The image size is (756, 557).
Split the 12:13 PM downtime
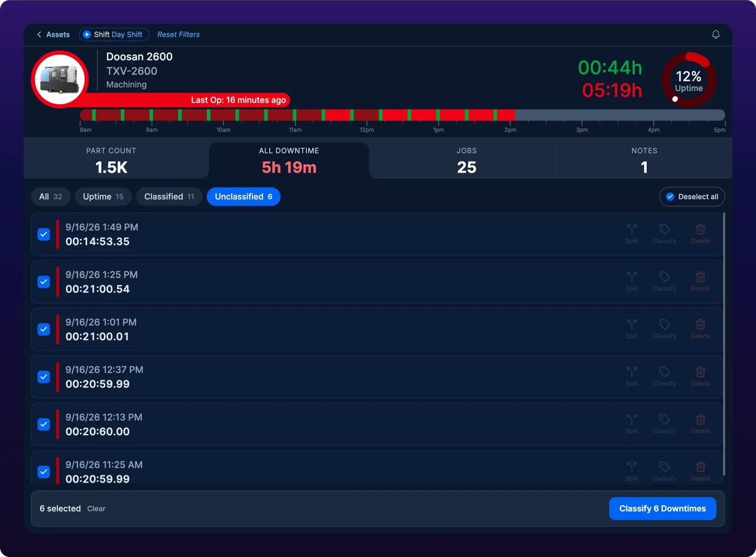point(631,424)
